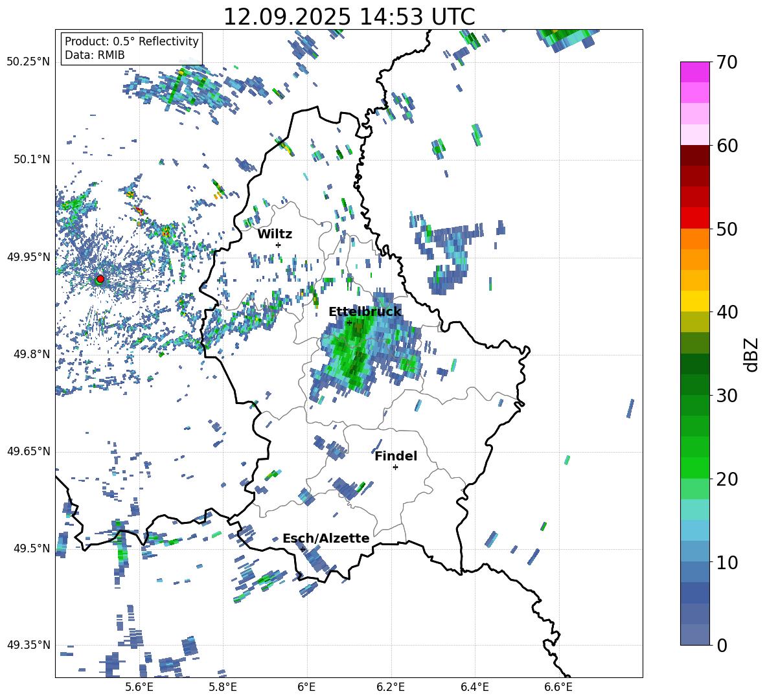The image size is (767, 700).
Task: Click the 49.5°N latitude label
Action: tap(32, 548)
